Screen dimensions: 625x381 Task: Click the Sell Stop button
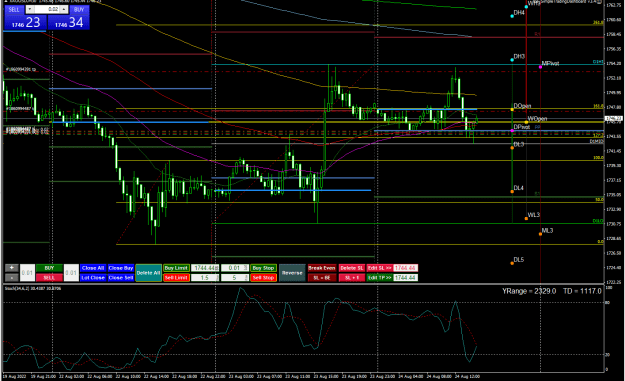(263, 277)
